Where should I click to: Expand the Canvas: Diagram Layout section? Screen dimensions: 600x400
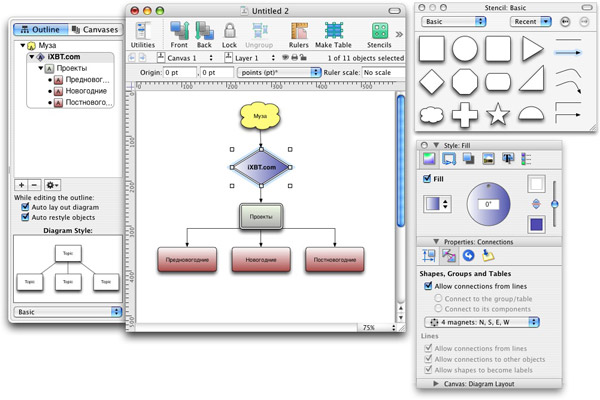tap(435, 384)
